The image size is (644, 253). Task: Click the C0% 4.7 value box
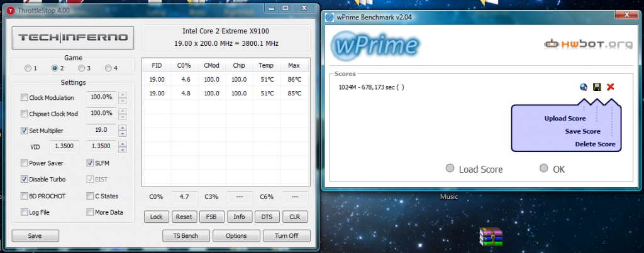pos(184,197)
